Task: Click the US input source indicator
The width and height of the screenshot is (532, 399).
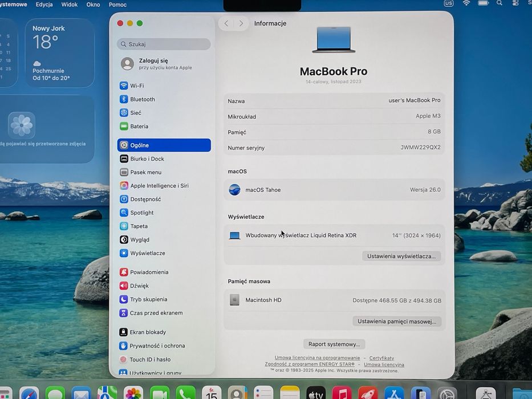Action: [x=449, y=3]
